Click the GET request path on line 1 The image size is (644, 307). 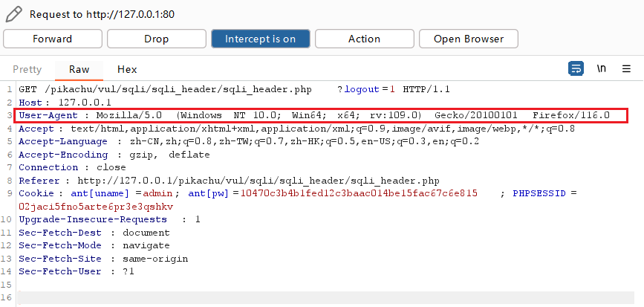[178, 90]
